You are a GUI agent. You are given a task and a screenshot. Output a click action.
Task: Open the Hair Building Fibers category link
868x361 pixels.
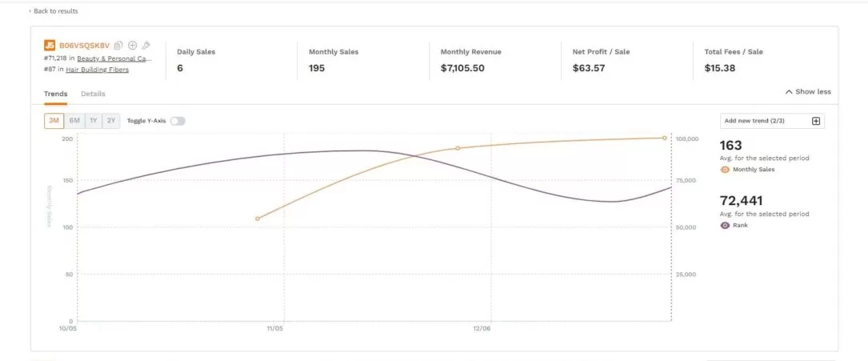pyautogui.click(x=97, y=70)
